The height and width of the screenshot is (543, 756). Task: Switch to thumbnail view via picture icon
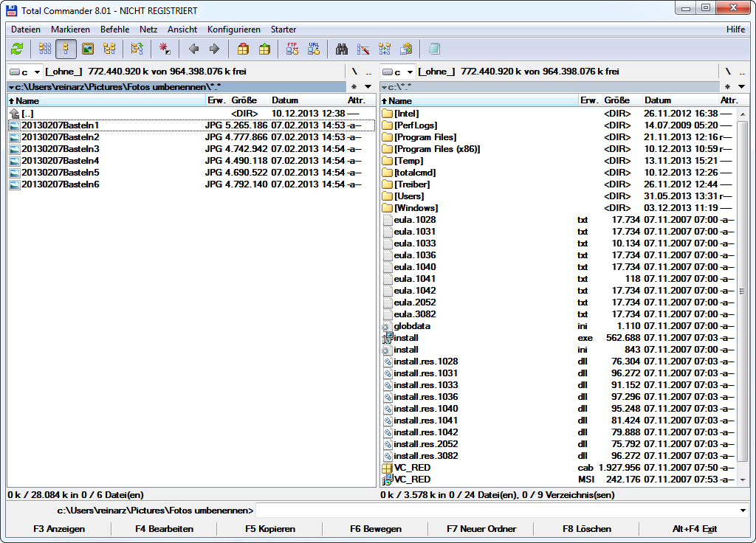click(88, 49)
